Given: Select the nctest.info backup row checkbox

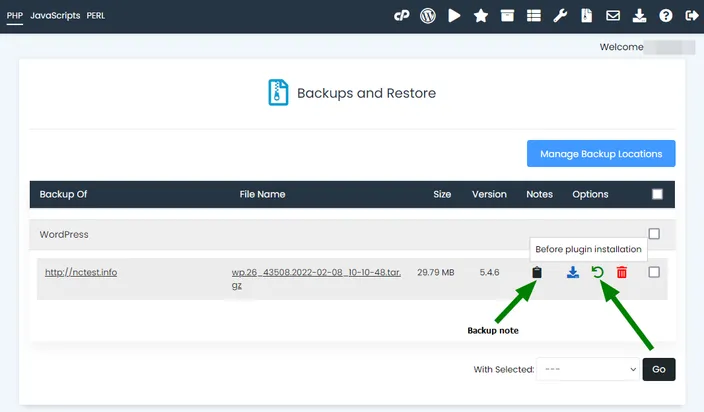Looking at the screenshot, I should (x=654, y=272).
